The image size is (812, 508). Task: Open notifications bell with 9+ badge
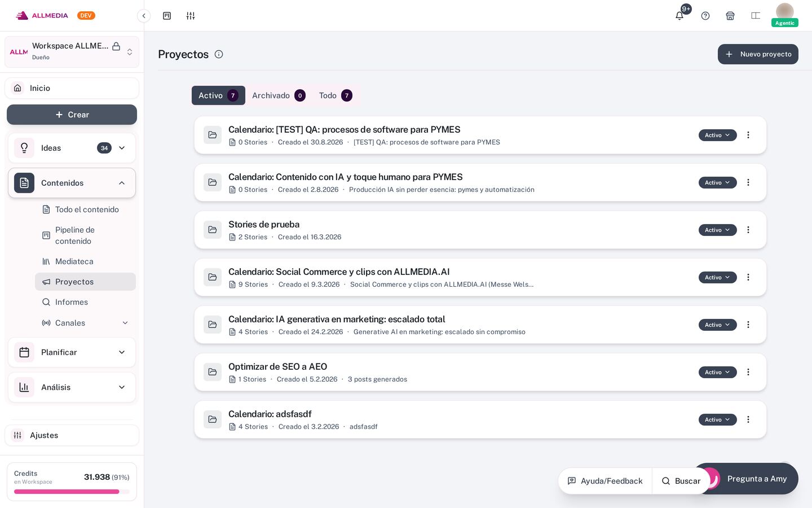679,16
